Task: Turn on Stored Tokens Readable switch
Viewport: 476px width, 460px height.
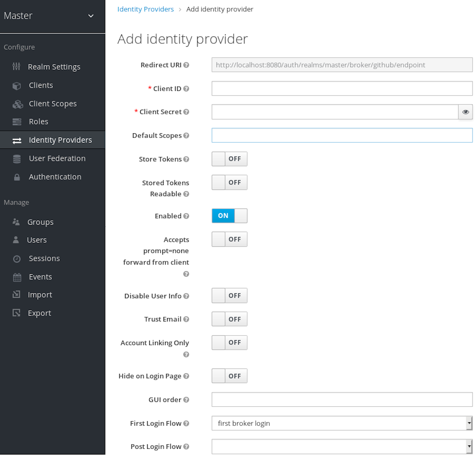Action: [229, 183]
